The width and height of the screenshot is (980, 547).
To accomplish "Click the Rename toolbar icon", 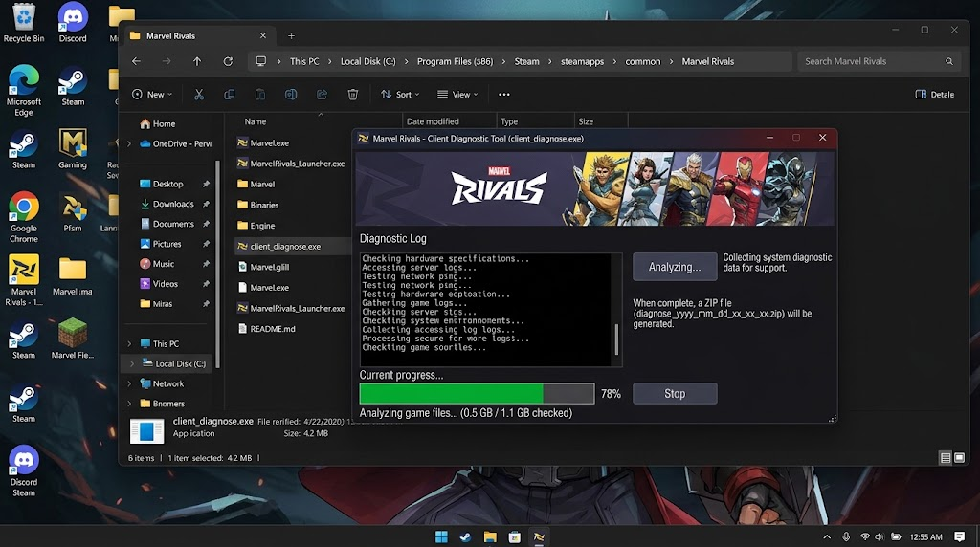I will pyautogui.click(x=291, y=95).
